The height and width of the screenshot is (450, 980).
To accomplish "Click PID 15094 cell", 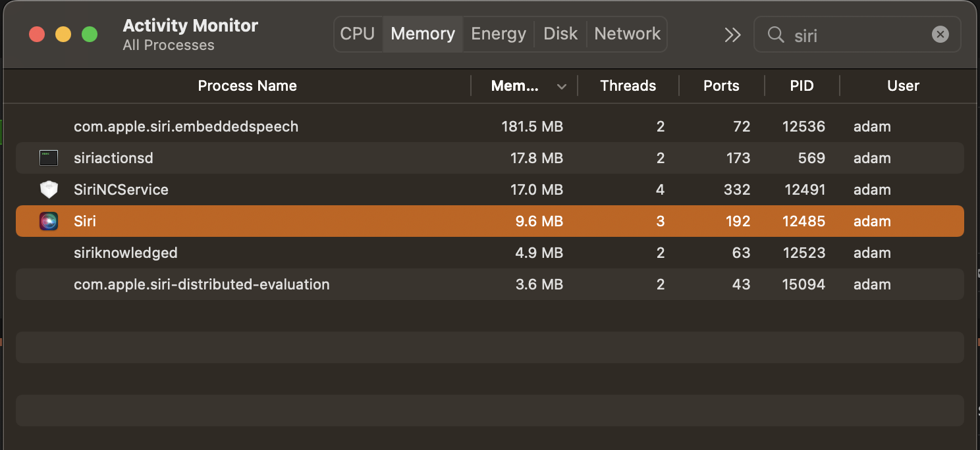I will [804, 284].
